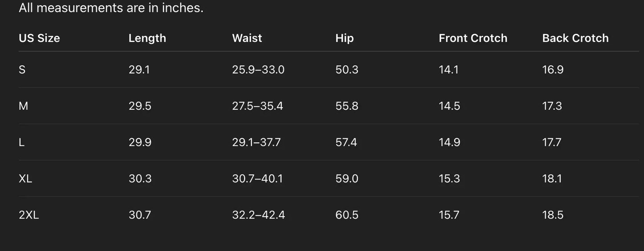Select the Hip column header

(345, 38)
